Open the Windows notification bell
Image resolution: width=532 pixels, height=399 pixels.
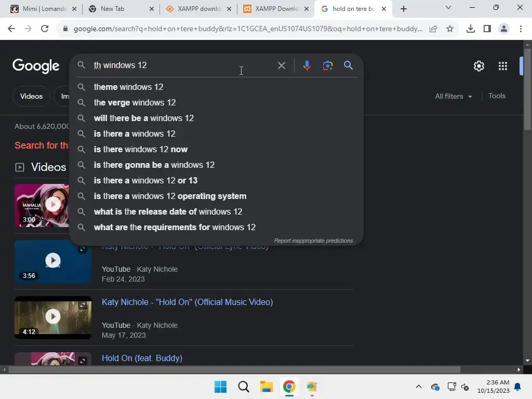pos(517,387)
